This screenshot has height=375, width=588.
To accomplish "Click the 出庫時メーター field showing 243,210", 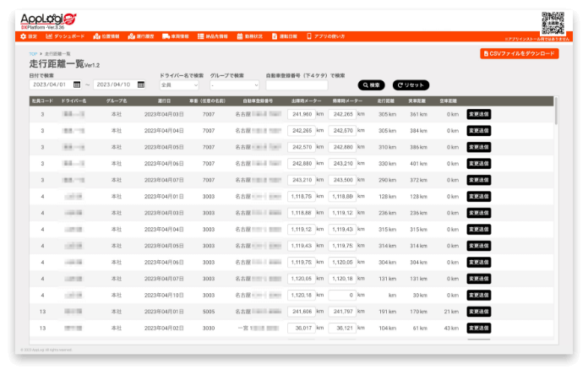I will (x=302, y=180).
